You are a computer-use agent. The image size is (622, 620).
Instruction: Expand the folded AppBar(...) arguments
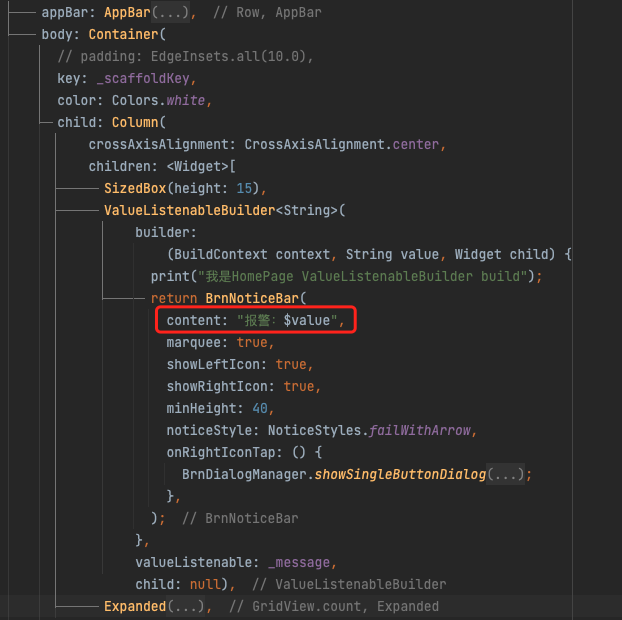click(x=170, y=12)
